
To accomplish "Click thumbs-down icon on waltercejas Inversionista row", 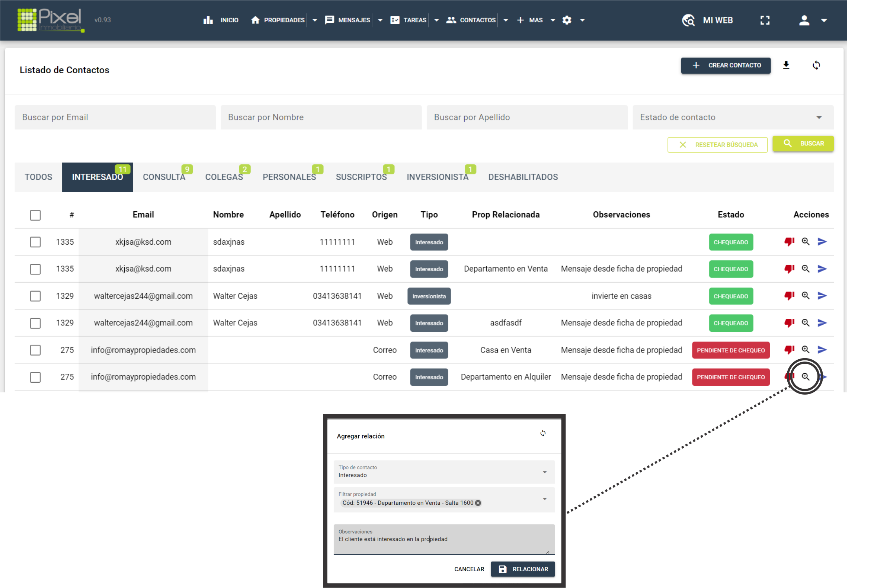I will point(789,296).
